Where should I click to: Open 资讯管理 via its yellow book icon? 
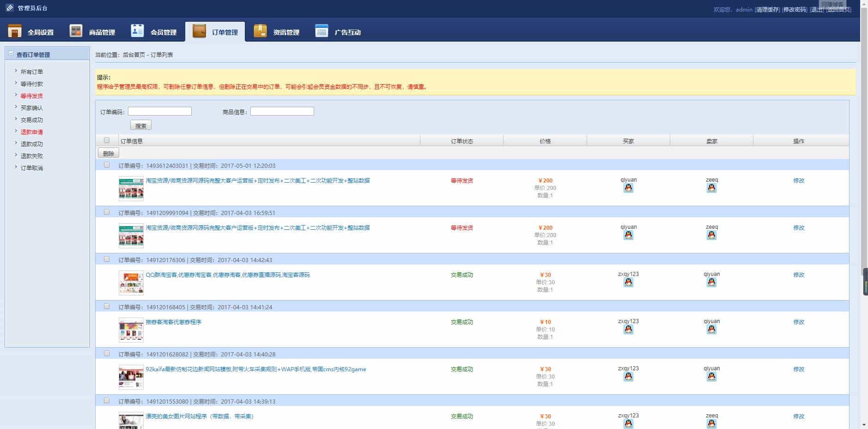[x=260, y=31]
